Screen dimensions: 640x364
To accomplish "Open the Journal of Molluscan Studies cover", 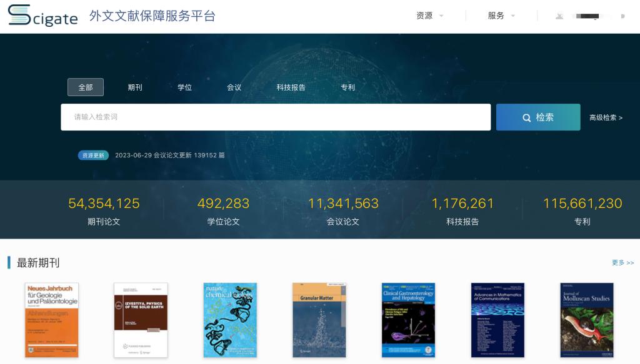I will tap(587, 320).
